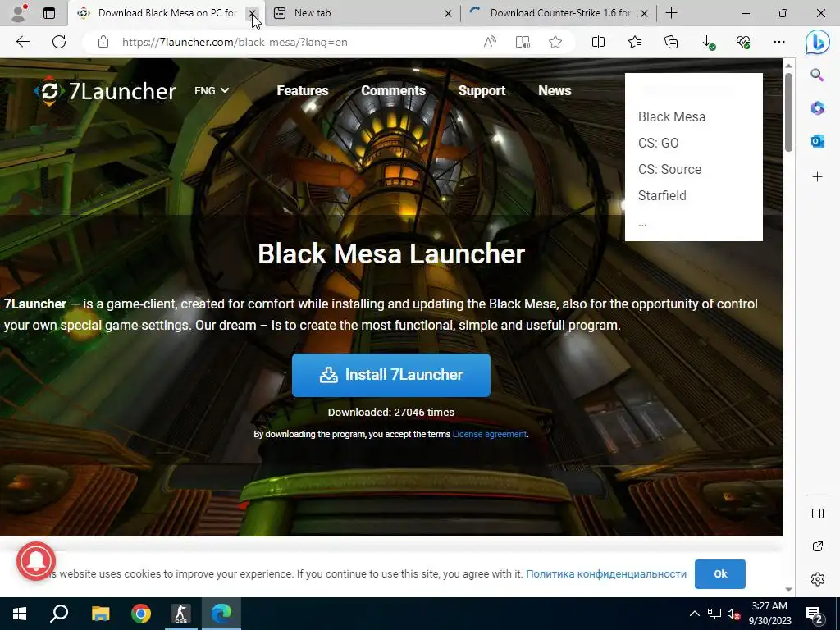
Task: Open Browser essentials heart icon
Action: (x=743, y=42)
